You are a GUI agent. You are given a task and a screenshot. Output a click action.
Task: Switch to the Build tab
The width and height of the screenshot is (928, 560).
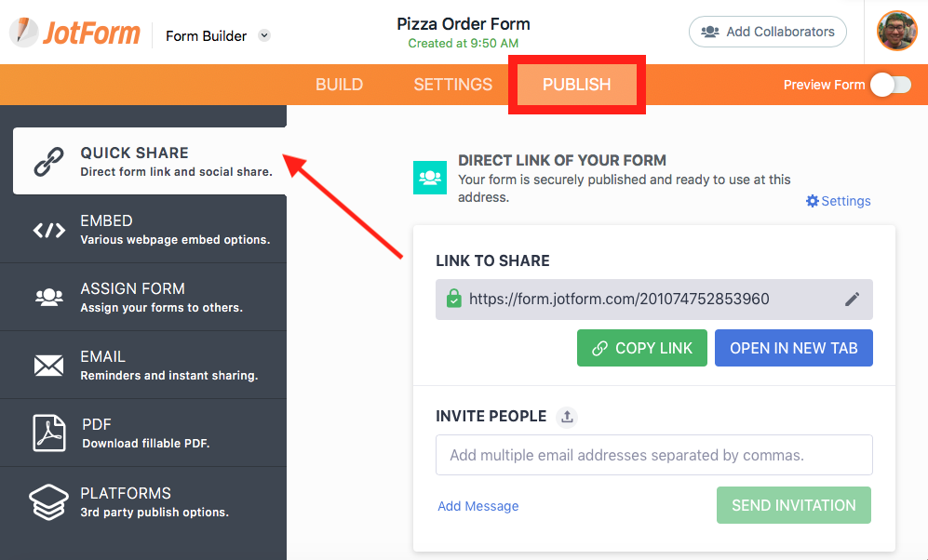pyautogui.click(x=339, y=85)
